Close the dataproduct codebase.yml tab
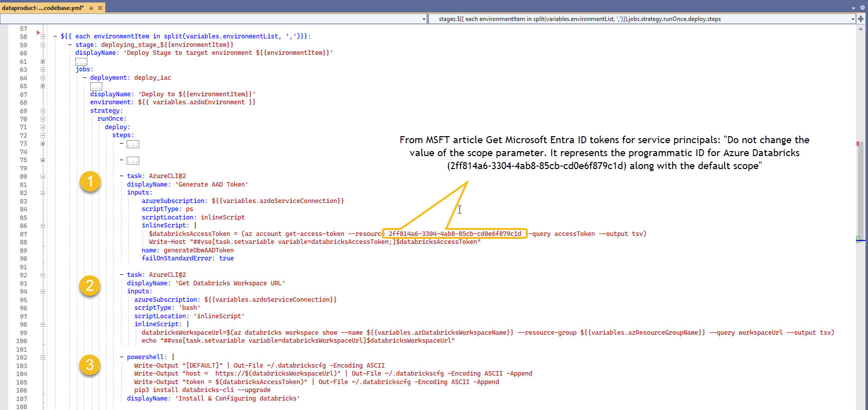 [100, 8]
